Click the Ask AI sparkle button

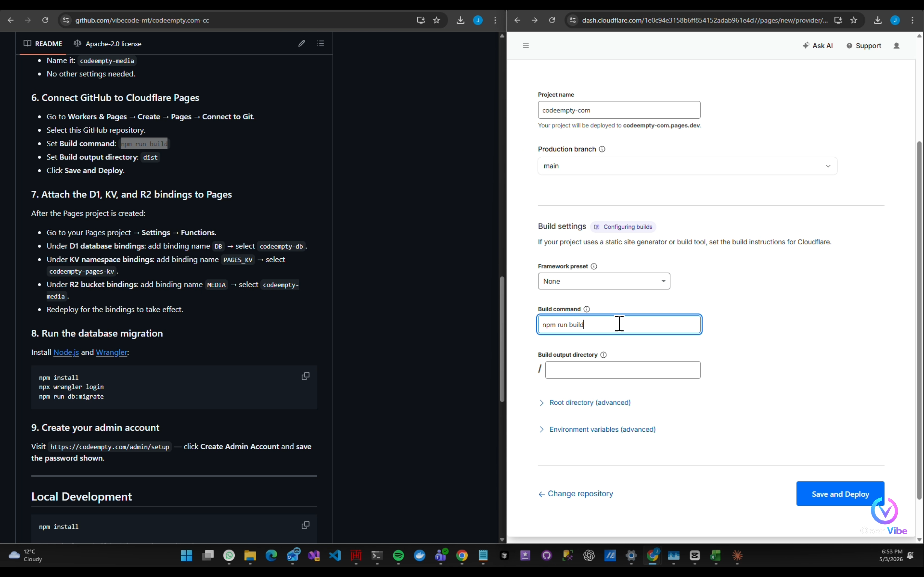pos(818,46)
